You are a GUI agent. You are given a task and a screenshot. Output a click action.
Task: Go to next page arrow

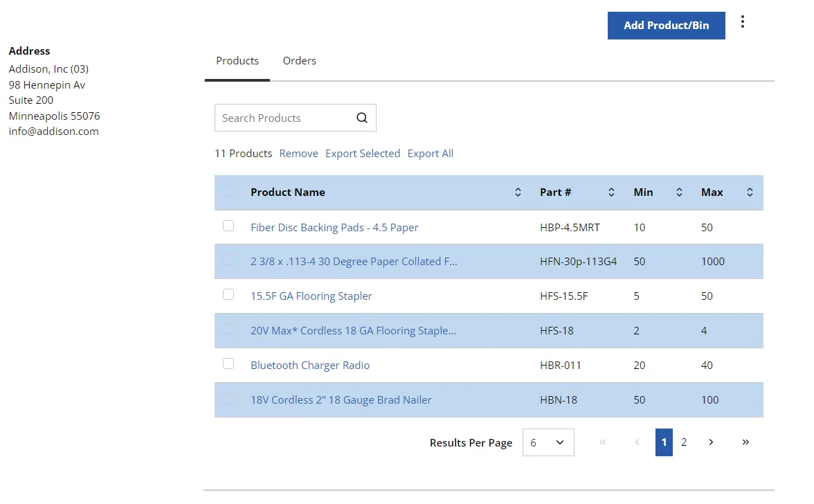coord(712,442)
